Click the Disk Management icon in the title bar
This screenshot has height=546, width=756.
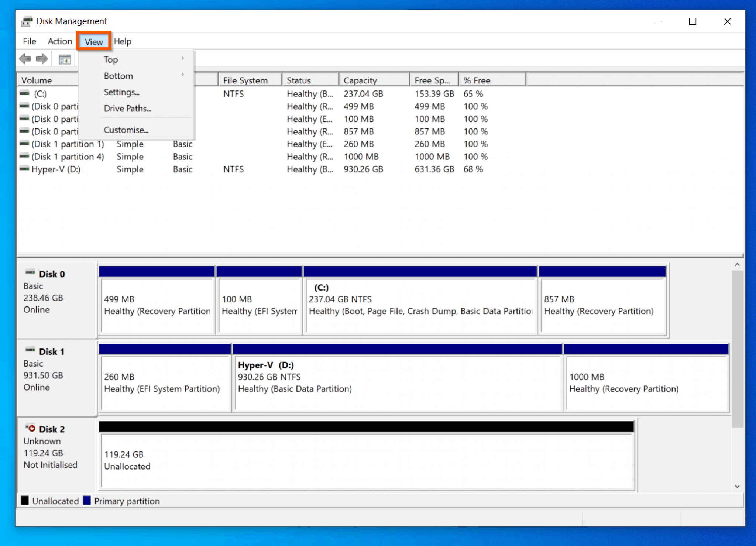(26, 21)
